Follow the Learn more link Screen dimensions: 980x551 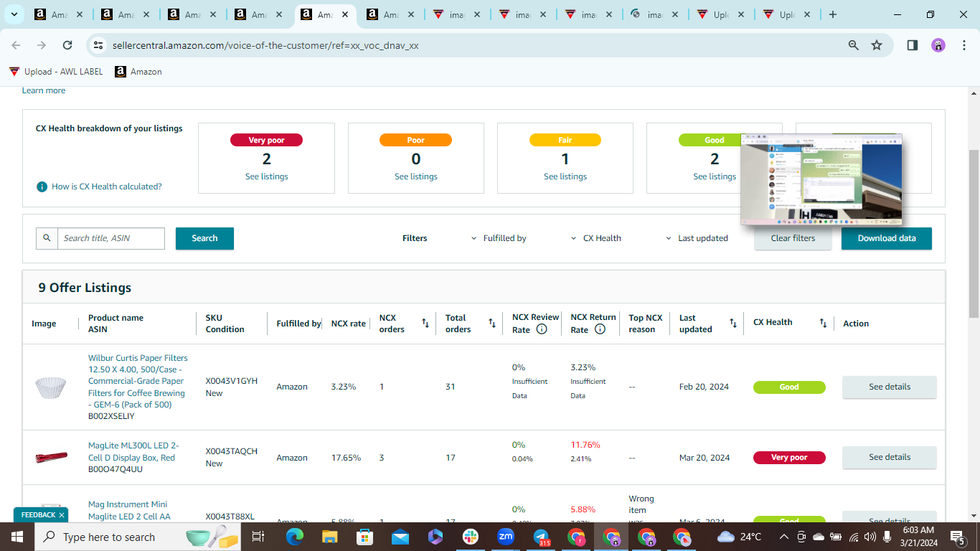(44, 90)
